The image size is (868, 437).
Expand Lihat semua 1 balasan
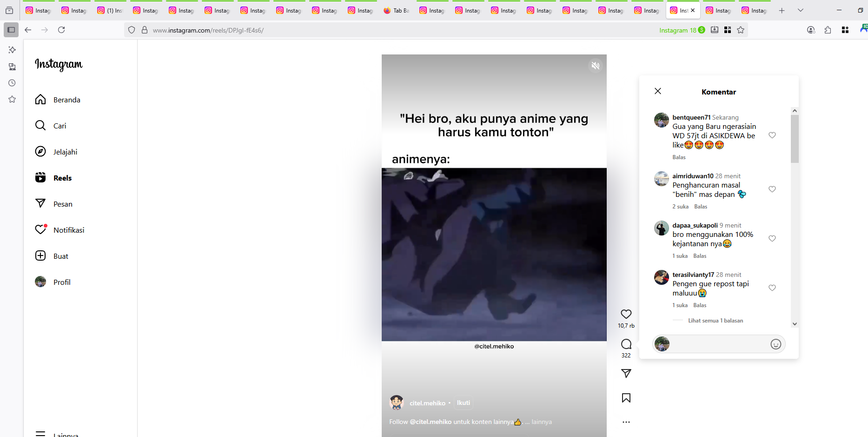tap(716, 321)
